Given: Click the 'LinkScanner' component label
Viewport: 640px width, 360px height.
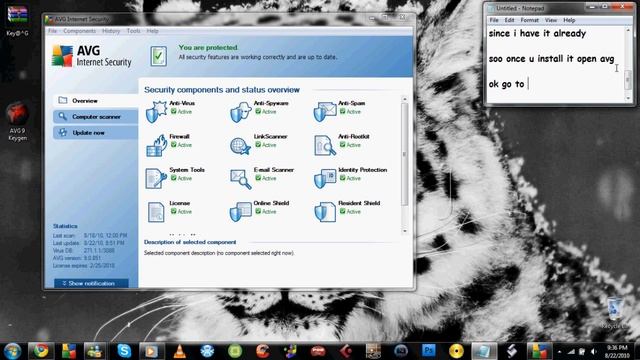Looking at the screenshot, I should tap(271, 136).
